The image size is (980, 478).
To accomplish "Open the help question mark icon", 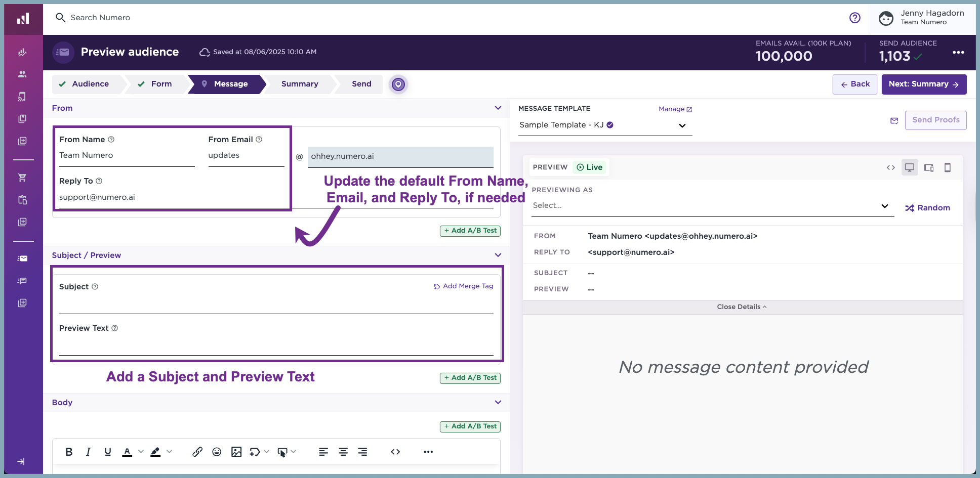I will [x=855, y=18].
